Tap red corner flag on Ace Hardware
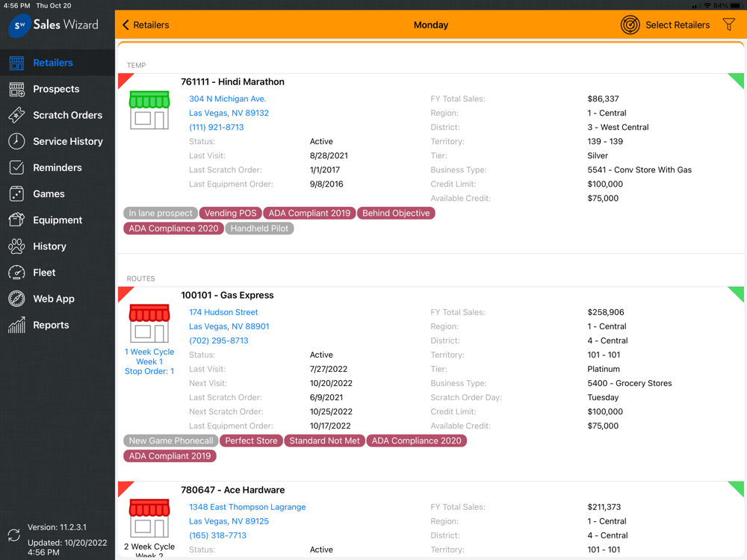 tap(124, 487)
